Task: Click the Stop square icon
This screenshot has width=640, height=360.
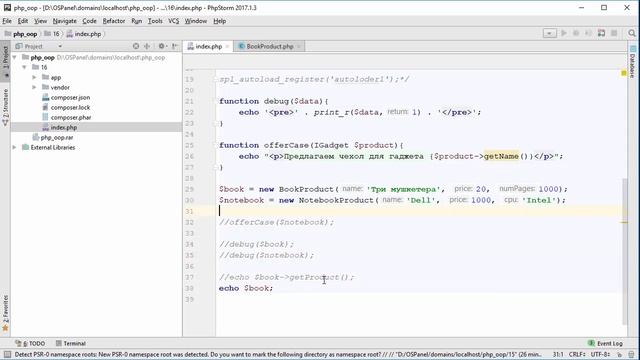Action: 614,33
